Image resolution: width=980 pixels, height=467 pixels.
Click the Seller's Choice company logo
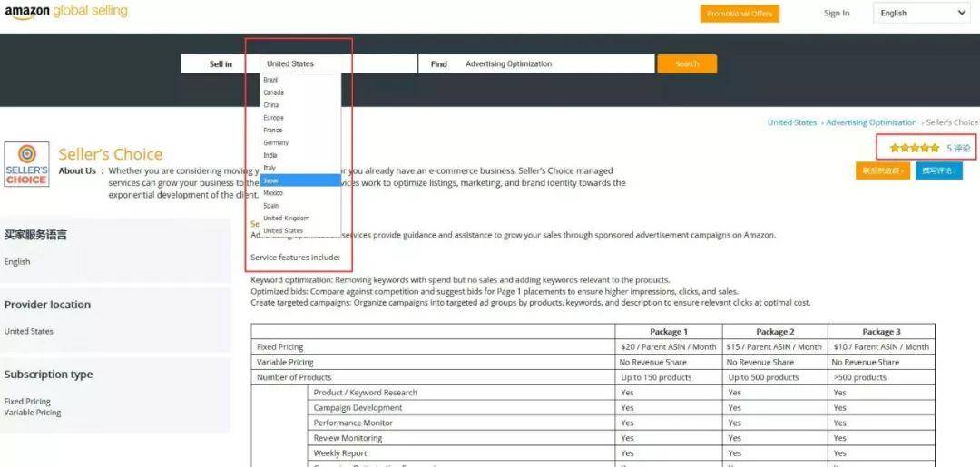(26, 164)
